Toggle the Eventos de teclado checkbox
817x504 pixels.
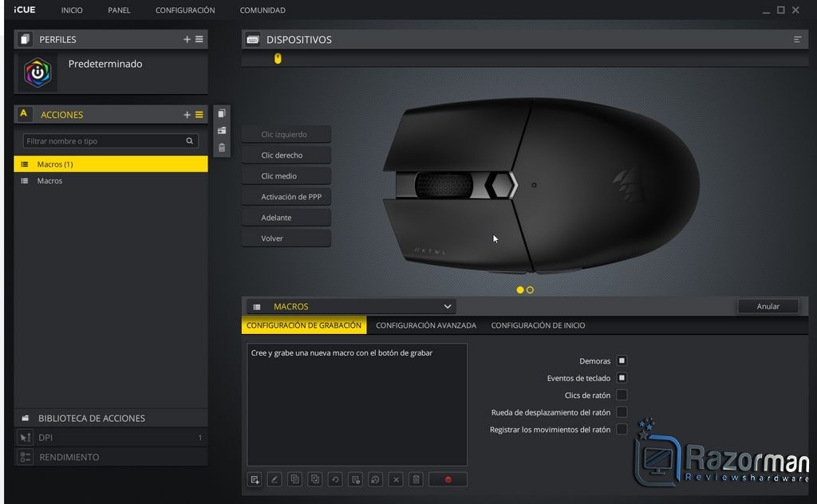point(622,377)
